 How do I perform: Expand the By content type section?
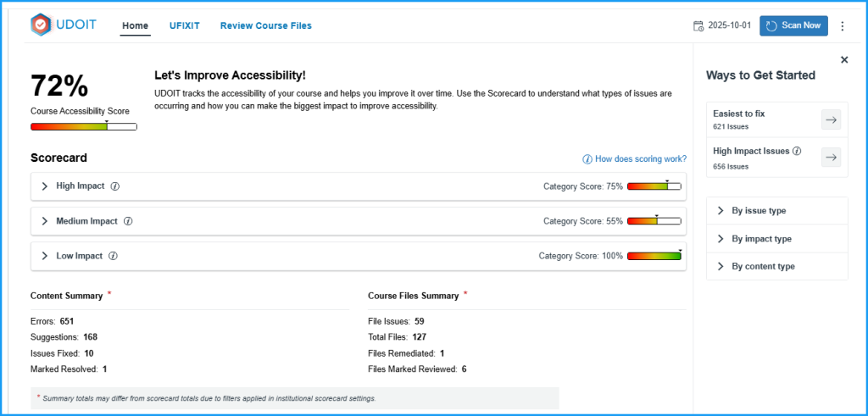tap(721, 267)
